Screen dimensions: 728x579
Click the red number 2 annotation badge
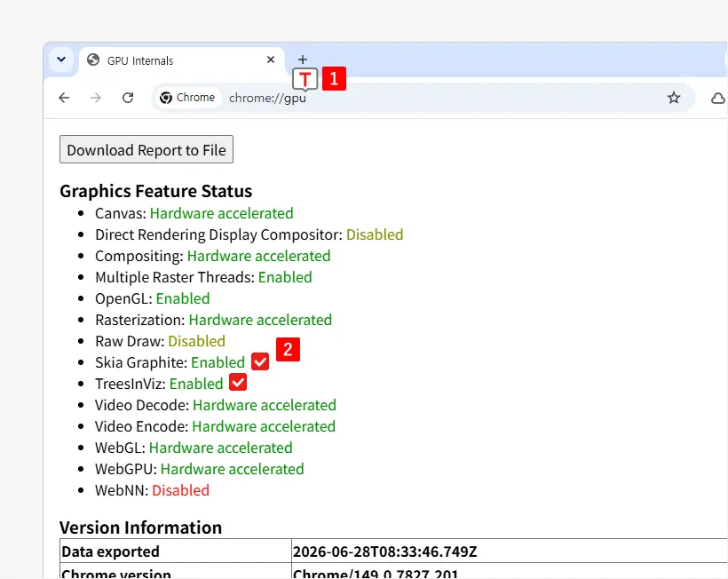click(288, 349)
